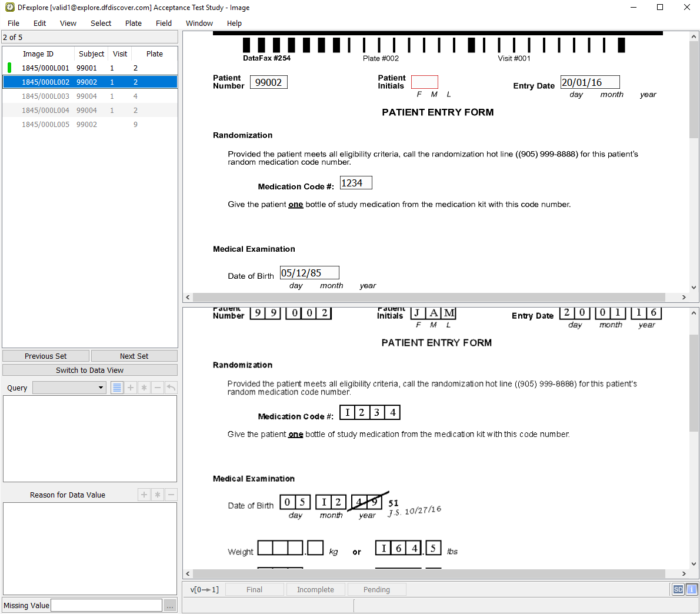Click the SD icon in status bar
Screen dimensions: 700x614
[x=678, y=589]
